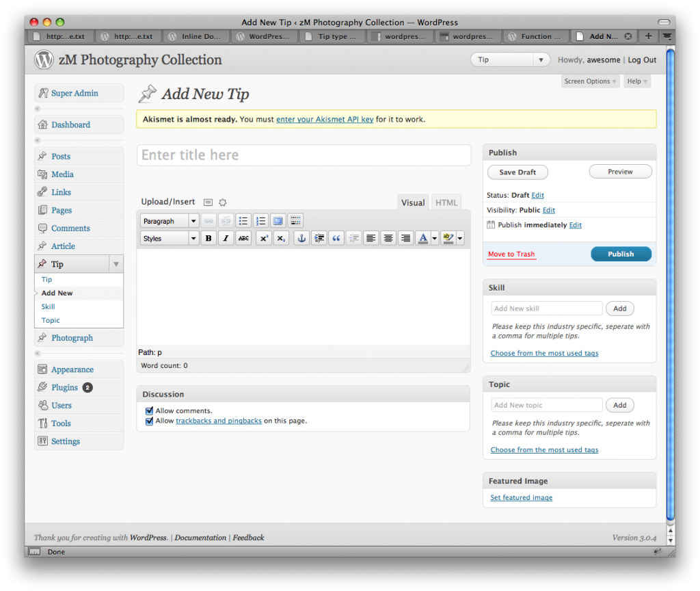Image resolution: width=700 pixels, height=591 pixels.
Task: Click the Save Draft button
Action: [517, 172]
